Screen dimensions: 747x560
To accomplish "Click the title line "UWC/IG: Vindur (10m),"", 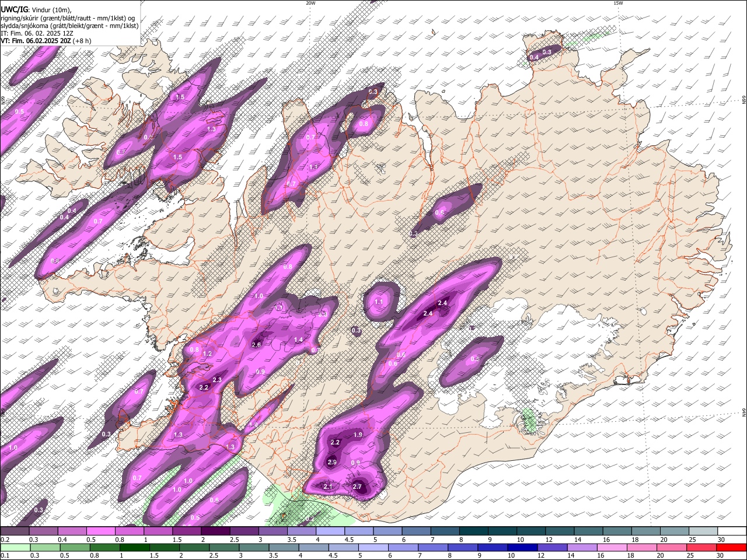I will click(36, 9).
